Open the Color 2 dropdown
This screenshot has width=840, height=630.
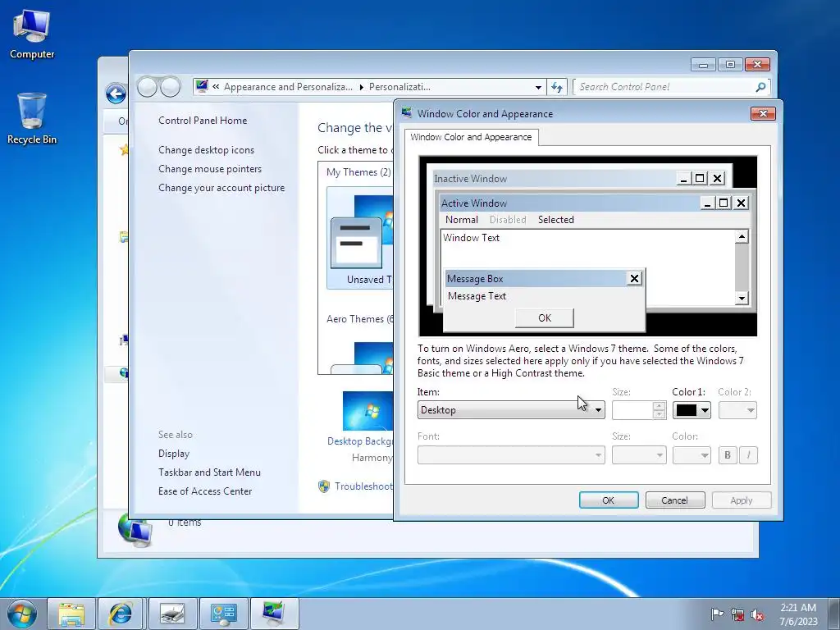pyautogui.click(x=737, y=410)
